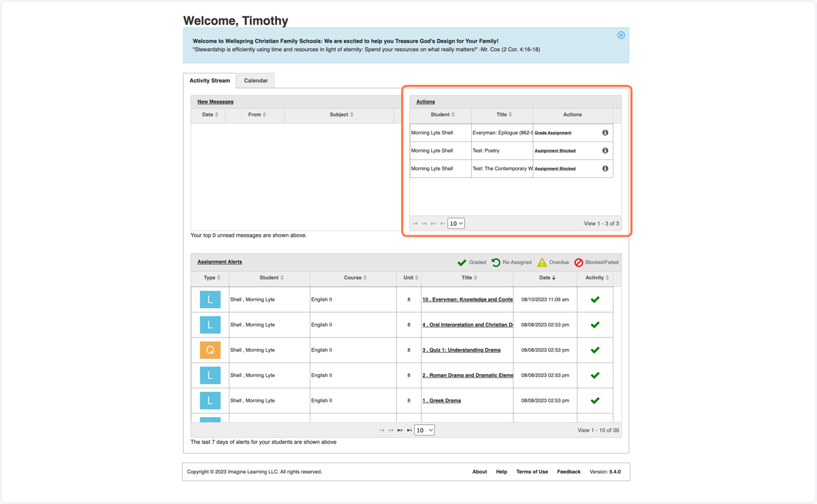Click lesson type icon for Oral Interpretation row
The width and height of the screenshot is (817, 504).
tap(210, 324)
